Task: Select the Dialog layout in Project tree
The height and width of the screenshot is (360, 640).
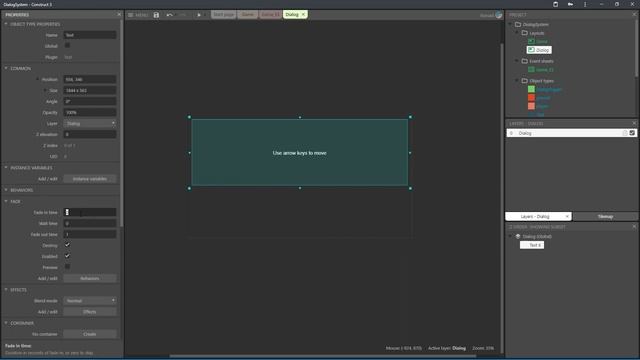Action: [x=539, y=50]
